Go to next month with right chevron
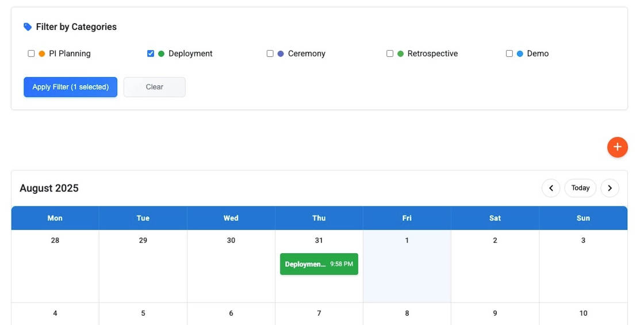Image resolution: width=644 pixels, height=325 pixels. coord(609,188)
